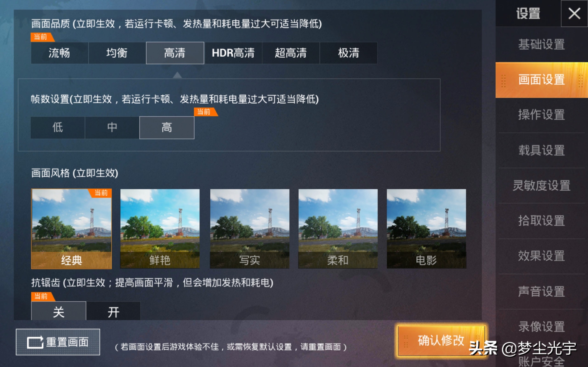Select 极清 graphics quality

pos(349,53)
